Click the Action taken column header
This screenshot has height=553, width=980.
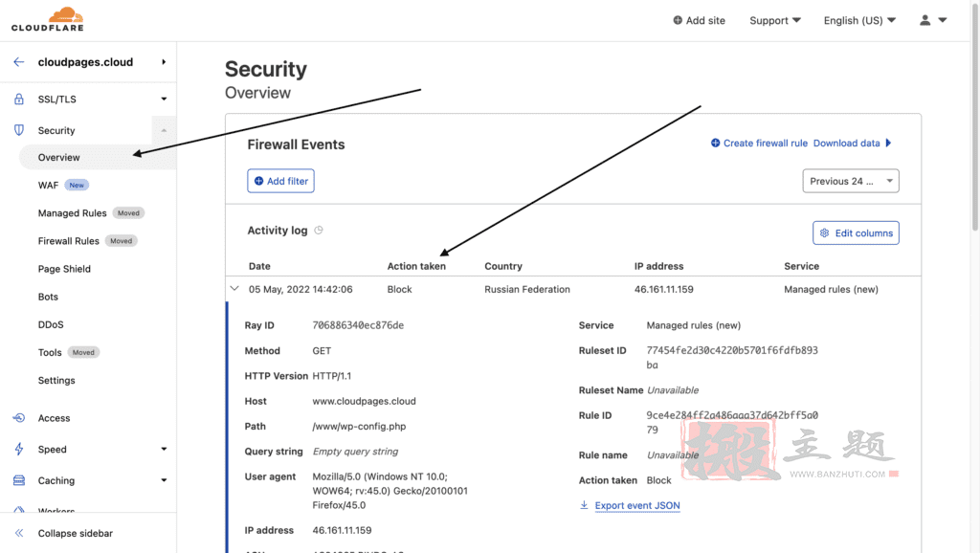coord(416,266)
